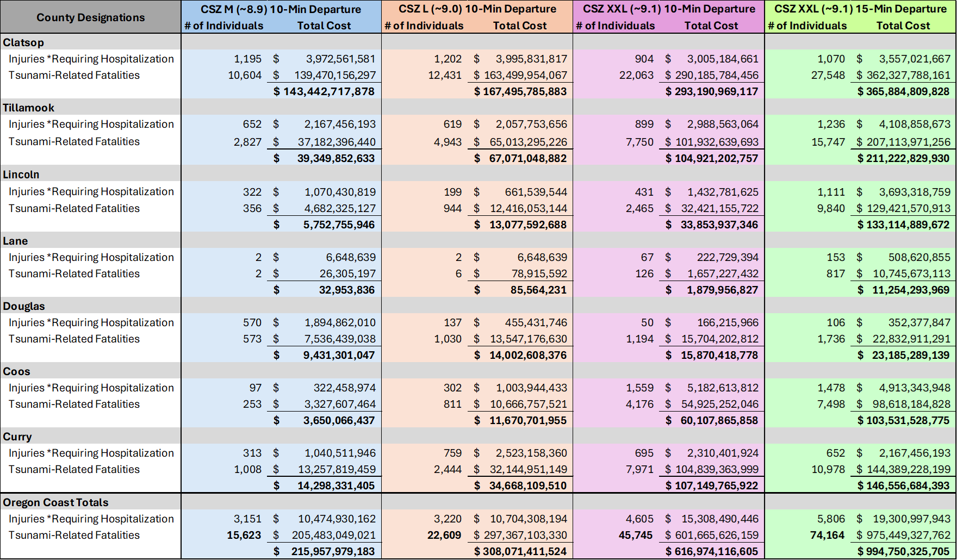
Task: Select the Clatsop county row label
Action: click(x=23, y=42)
